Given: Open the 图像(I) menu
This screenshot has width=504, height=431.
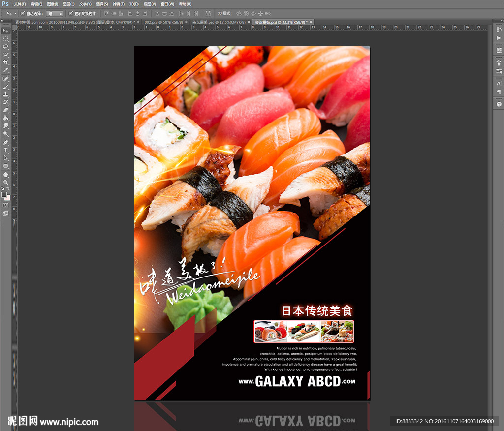Looking at the screenshot, I should coord(52,4).
